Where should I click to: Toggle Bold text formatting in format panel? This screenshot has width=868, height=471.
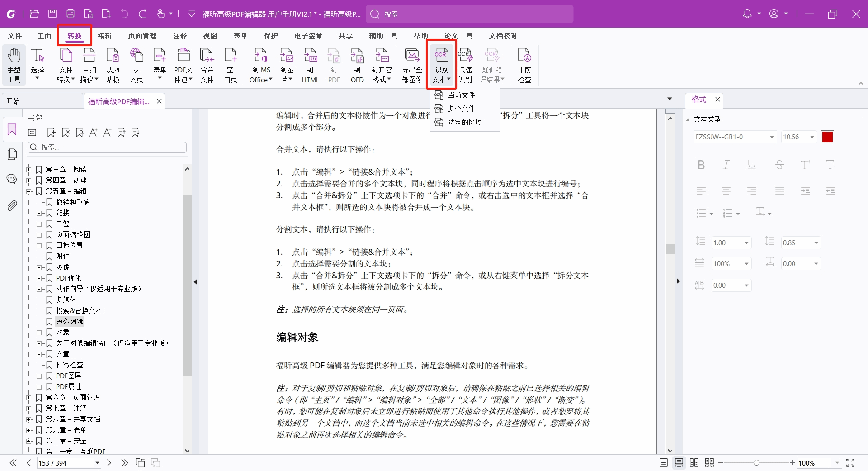coord(701,165)
